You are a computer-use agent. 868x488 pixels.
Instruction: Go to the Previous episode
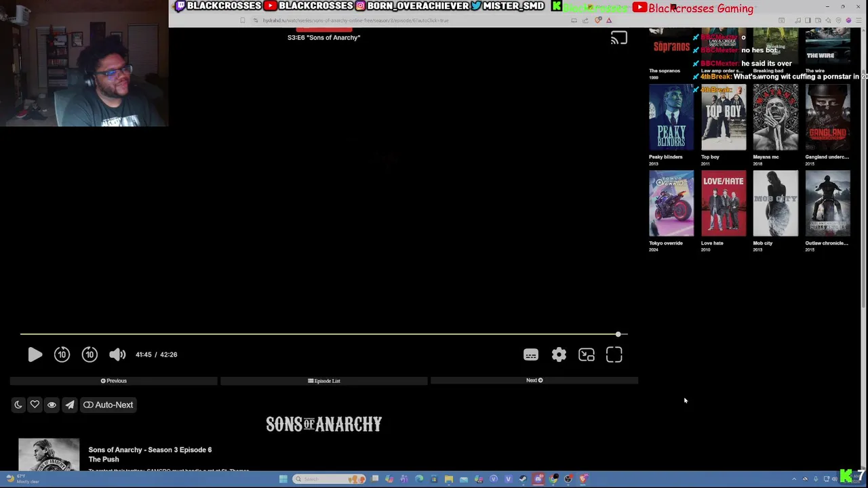[x=114, y=381]
